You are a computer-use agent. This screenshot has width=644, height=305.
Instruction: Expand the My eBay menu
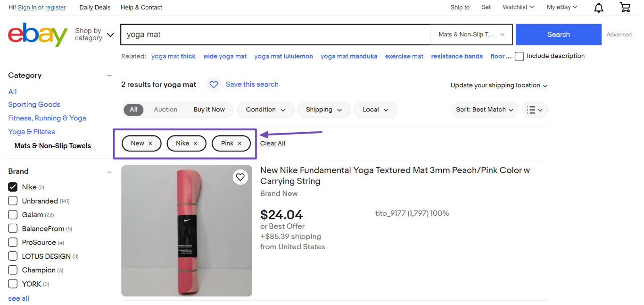[562, 7]
